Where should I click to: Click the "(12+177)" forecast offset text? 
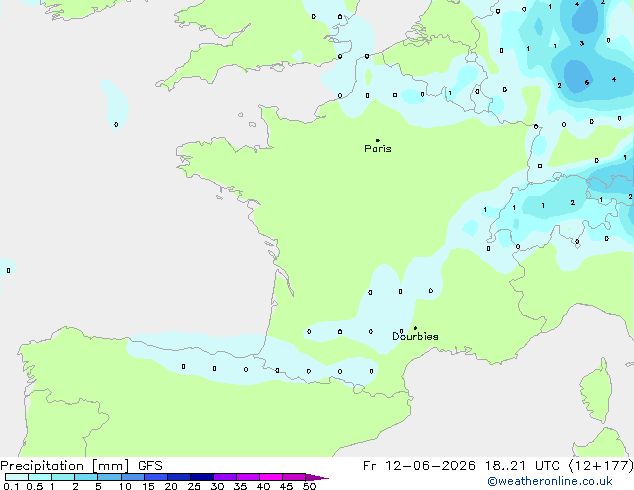pos(600,466)
